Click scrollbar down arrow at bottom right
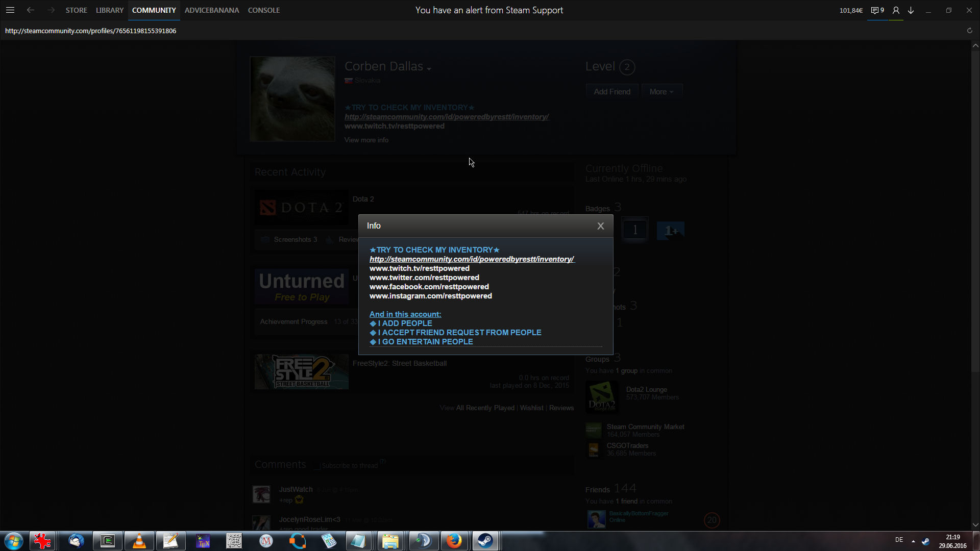The width and height of the screenshot is (980, 551). coord(975,525)
